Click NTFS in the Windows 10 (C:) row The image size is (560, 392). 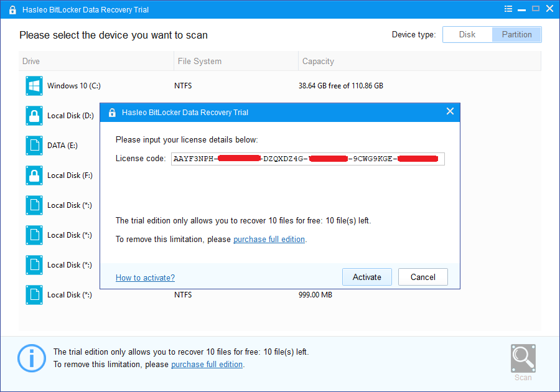[x=183, y=86]
